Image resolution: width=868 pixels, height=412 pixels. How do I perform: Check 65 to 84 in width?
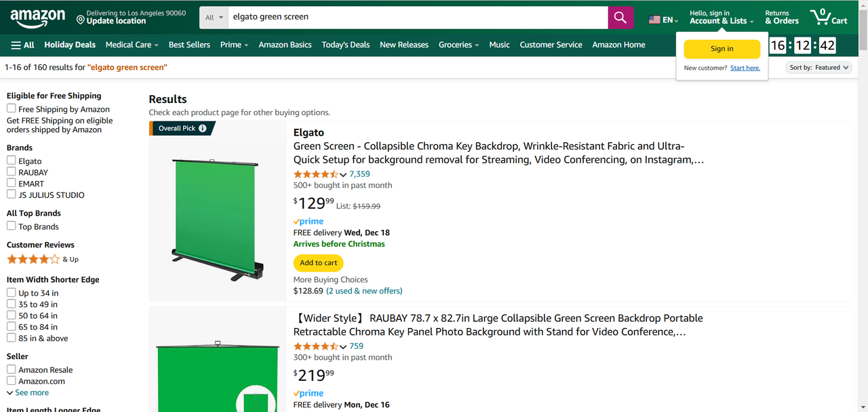click(x=12, y=327)
